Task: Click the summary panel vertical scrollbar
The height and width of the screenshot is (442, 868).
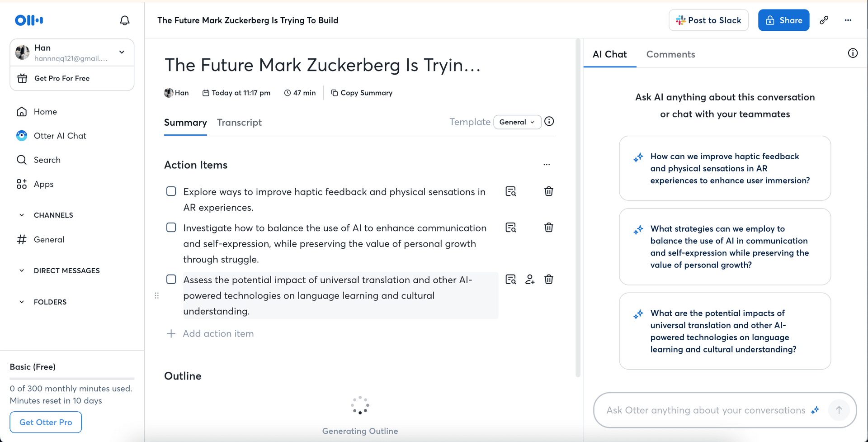Action: 578,208
